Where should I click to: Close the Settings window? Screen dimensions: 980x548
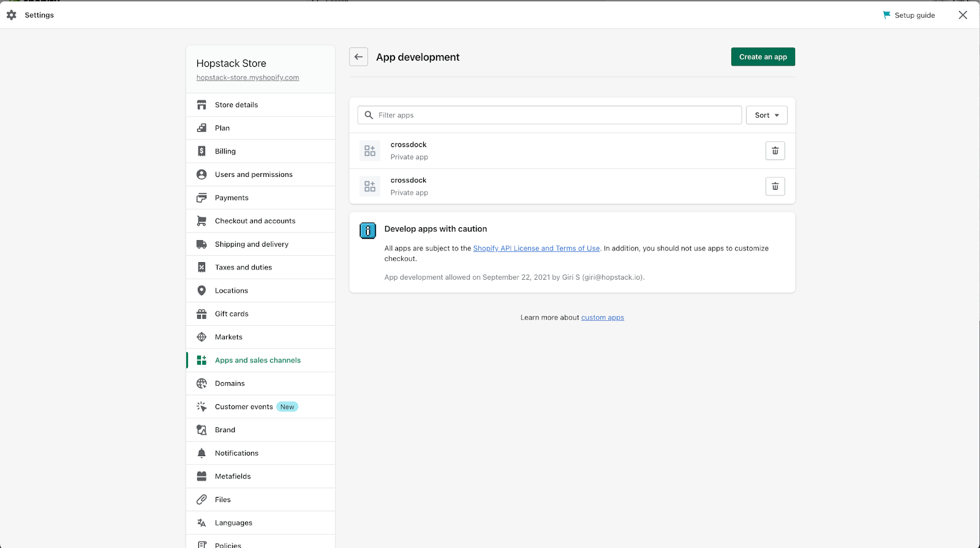click(963, 15)
